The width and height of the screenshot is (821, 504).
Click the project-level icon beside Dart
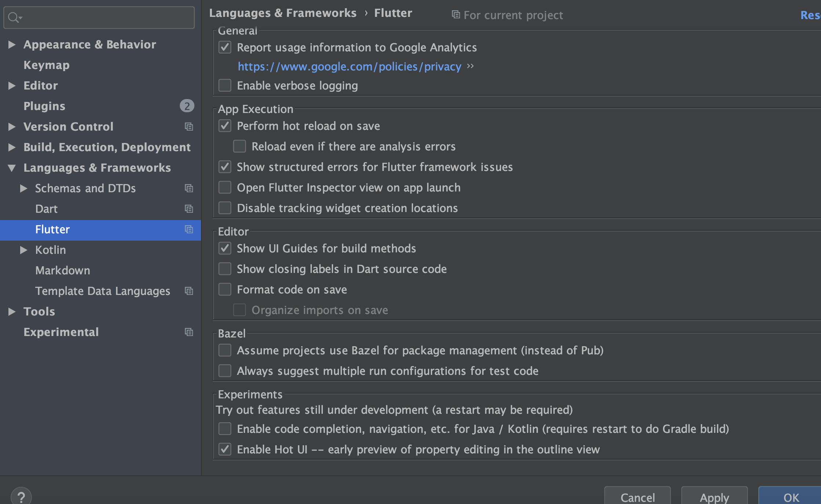tap(189, 209)
